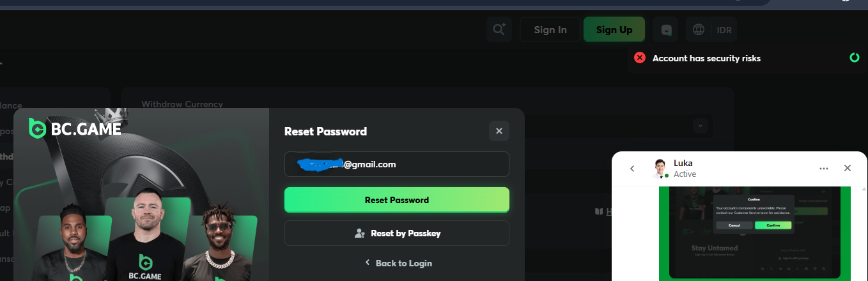Screen dimensions: 868x281
Task: Open the chat bubble icon in header
Action: coord(667,29)
